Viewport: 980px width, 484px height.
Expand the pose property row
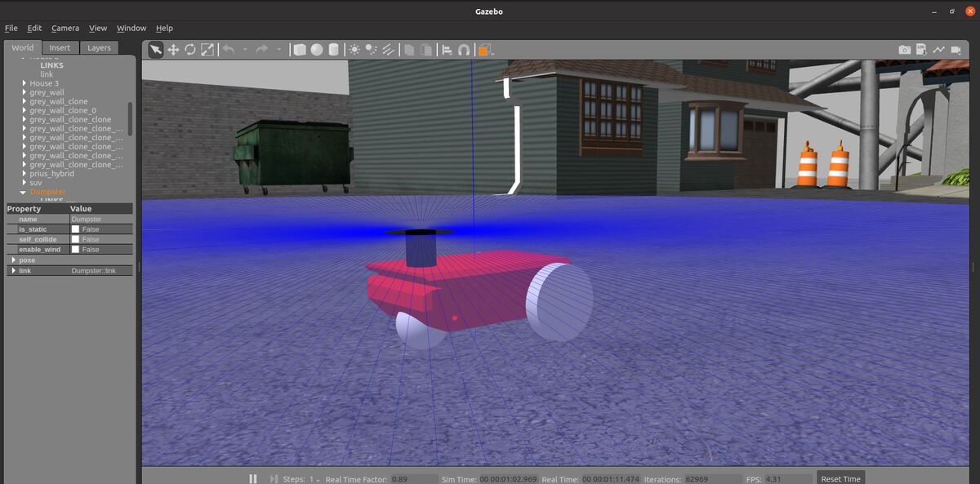click(13, 260)
